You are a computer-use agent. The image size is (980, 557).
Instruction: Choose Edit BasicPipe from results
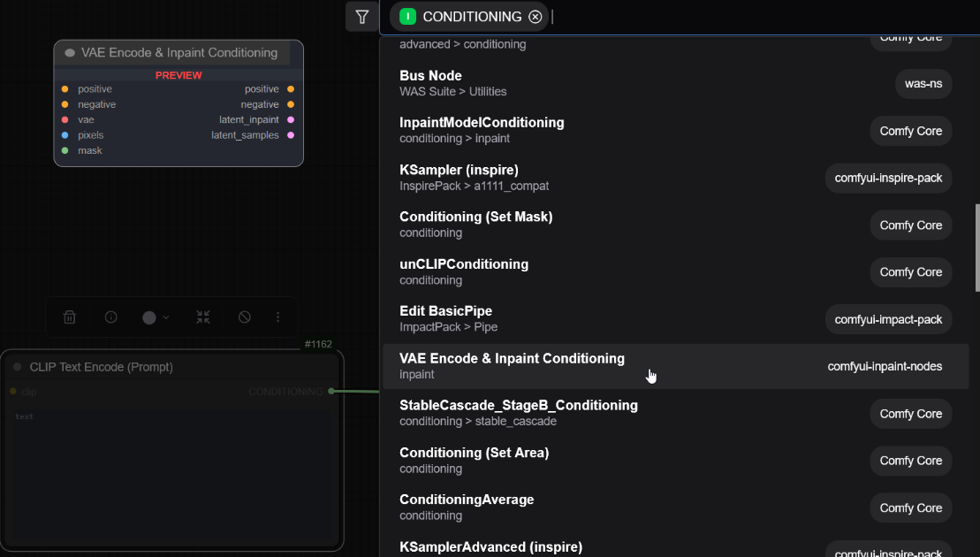point(675,319)
